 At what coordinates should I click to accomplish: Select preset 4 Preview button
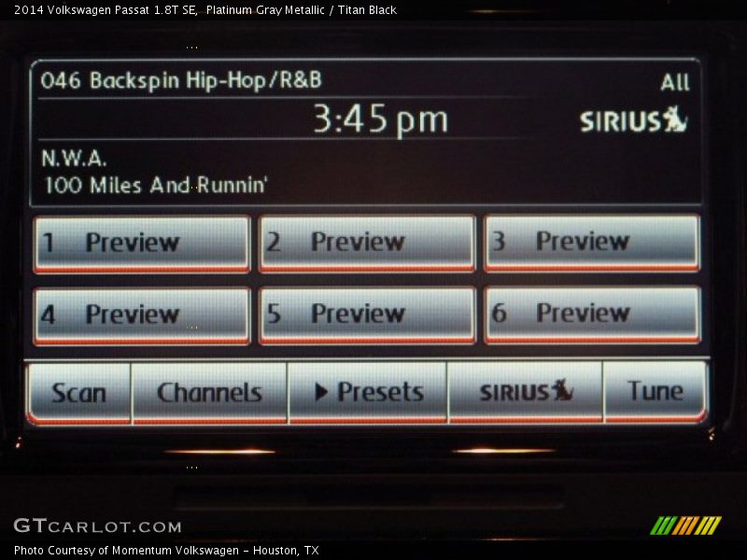142,316
